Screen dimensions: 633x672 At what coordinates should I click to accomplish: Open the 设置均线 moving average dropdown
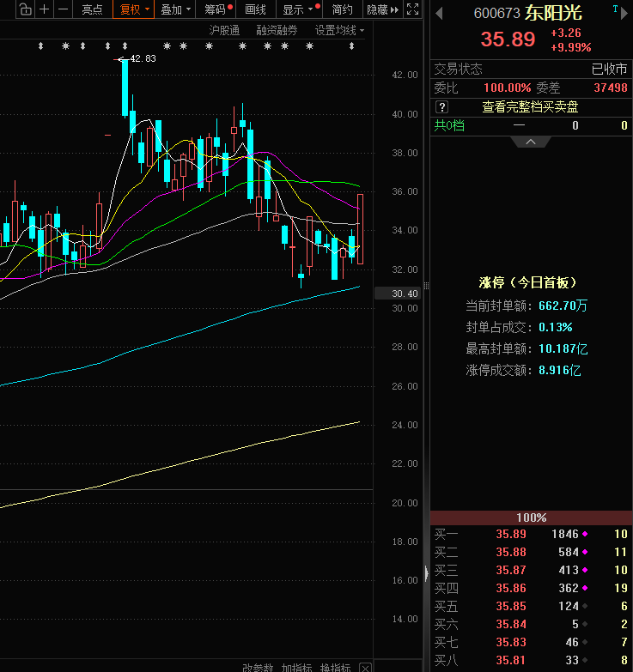tap(339, 30)
